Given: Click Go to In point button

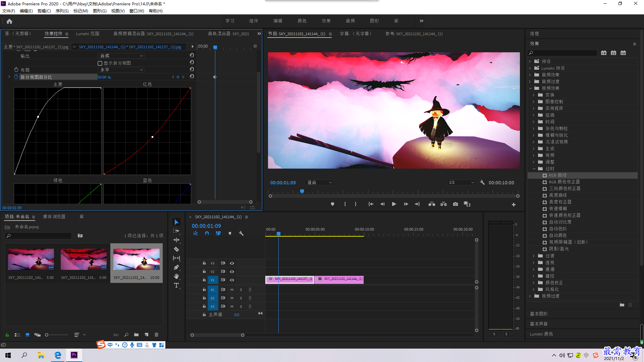Looking at the screenshot, I should tap(371, 204).
